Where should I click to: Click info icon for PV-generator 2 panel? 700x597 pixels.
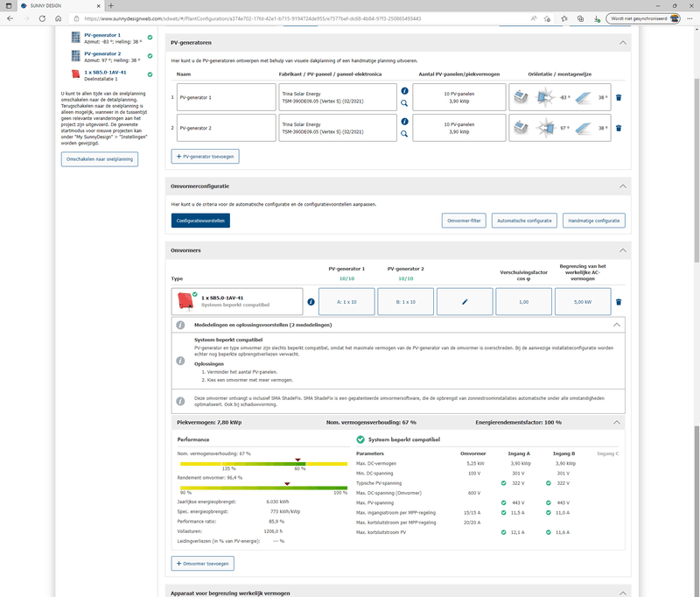(404, 122)
